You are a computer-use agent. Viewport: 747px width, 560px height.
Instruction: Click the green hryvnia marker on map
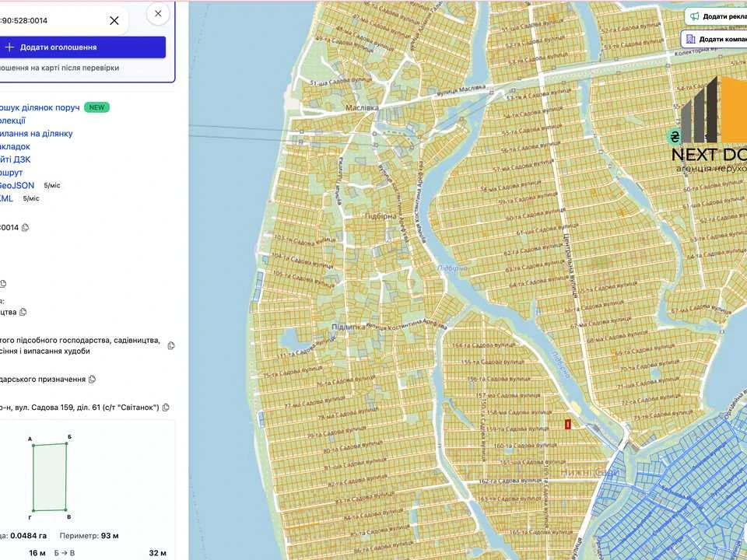[674, 137]
